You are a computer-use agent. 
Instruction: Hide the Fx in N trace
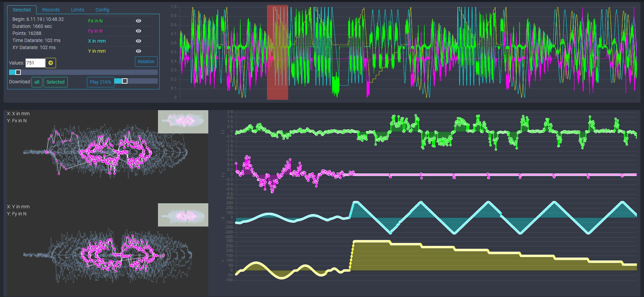click(139, 21)
